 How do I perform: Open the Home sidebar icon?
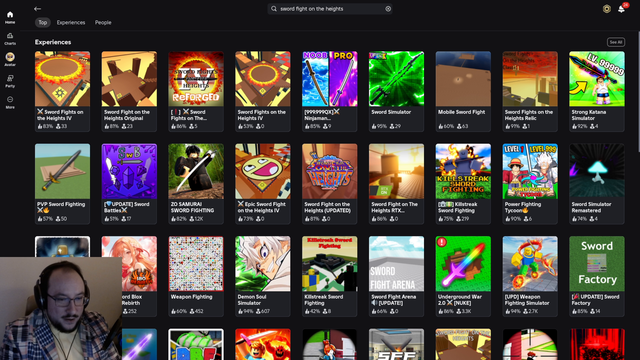point(10,17)
